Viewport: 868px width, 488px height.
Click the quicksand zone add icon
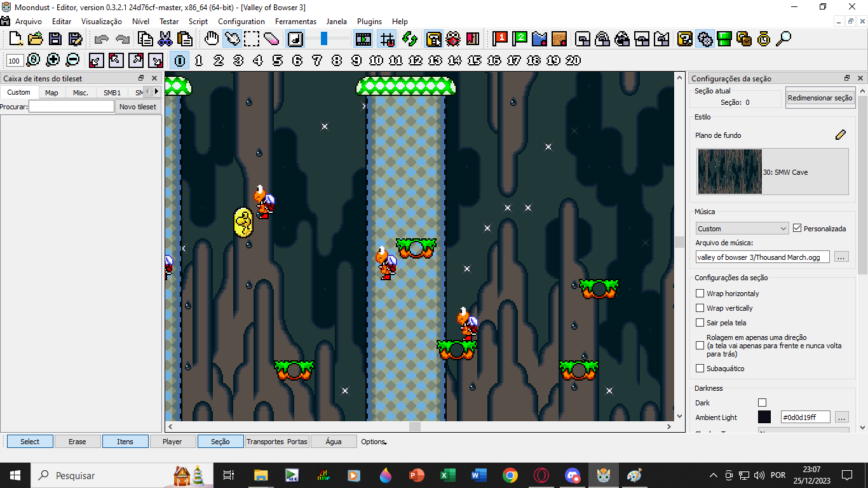[559, 39]
